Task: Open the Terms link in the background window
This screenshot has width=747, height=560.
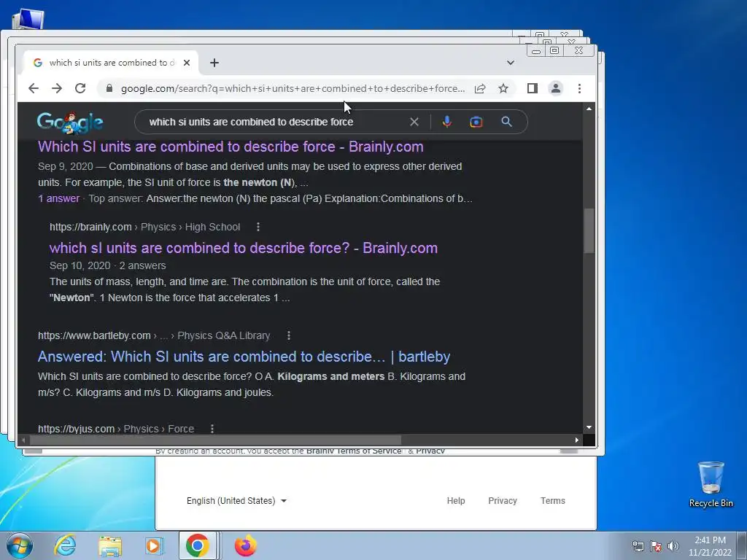Action: [x=553, y=501]
